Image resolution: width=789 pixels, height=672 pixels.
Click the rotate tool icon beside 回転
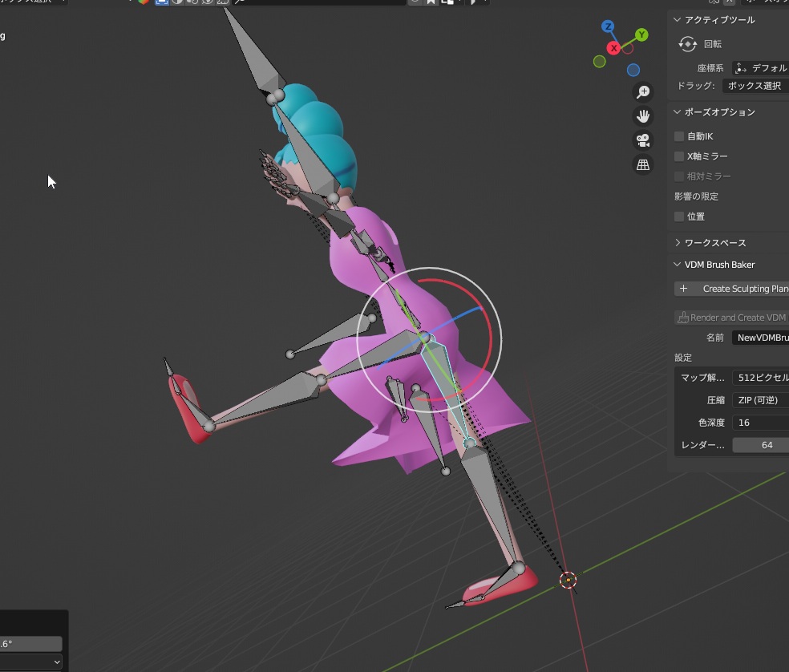[x=686, y=44]
